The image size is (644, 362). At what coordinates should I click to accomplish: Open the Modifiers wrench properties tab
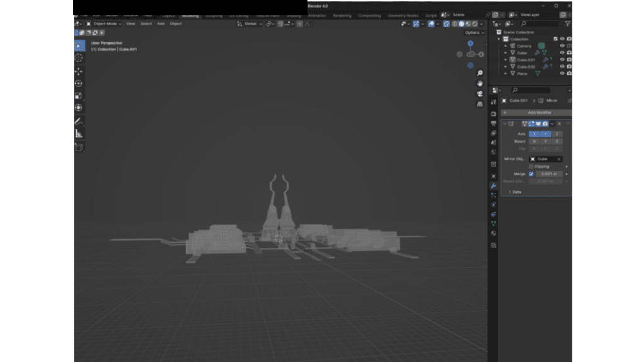coord(494,186)
